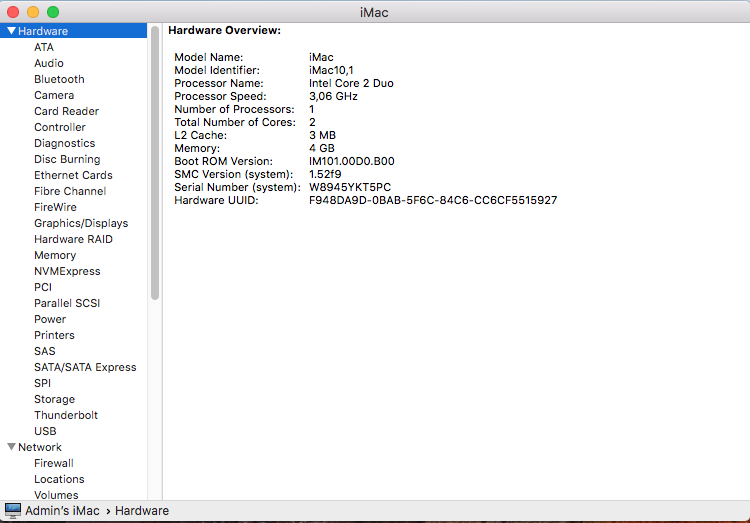Open the Graphics/Displays entry
The height and width of the screenshot is (523, 750).
click(81, 223)
